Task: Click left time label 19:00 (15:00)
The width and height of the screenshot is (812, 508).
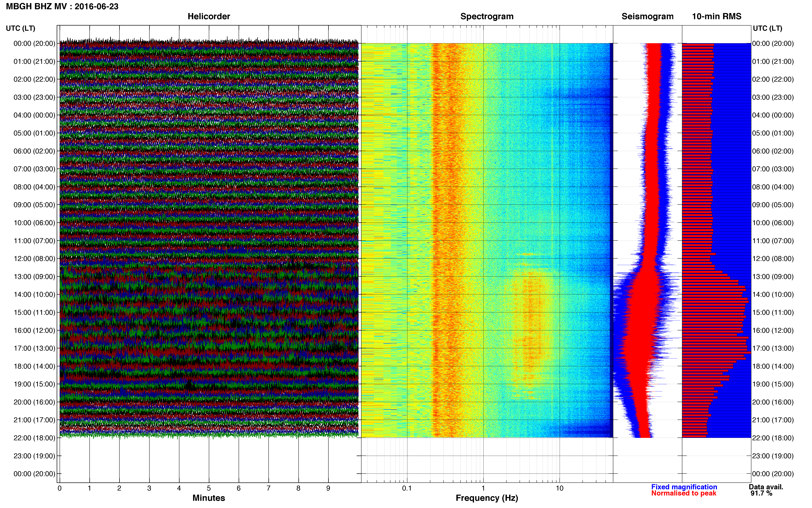Action: 34,384
